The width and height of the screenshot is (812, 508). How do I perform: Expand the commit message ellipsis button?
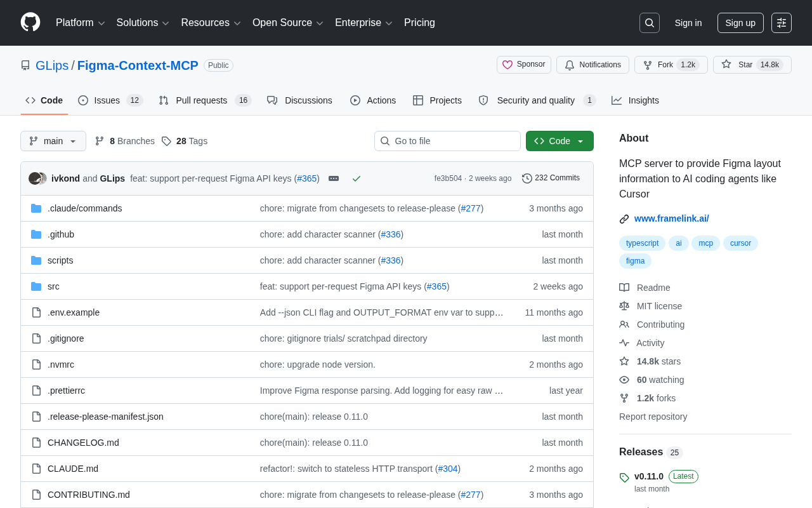pyautogui.click(x=334, y=178)
